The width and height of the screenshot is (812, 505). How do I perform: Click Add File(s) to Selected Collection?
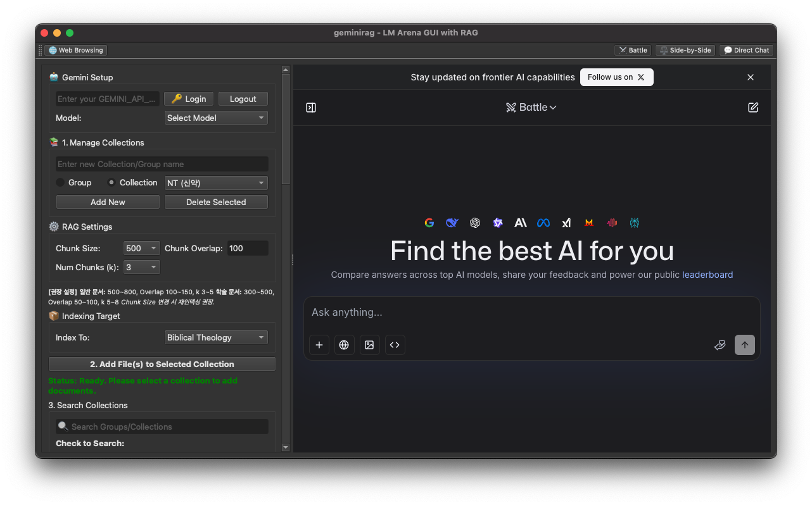pyautogui.click(x=162, y=364)
